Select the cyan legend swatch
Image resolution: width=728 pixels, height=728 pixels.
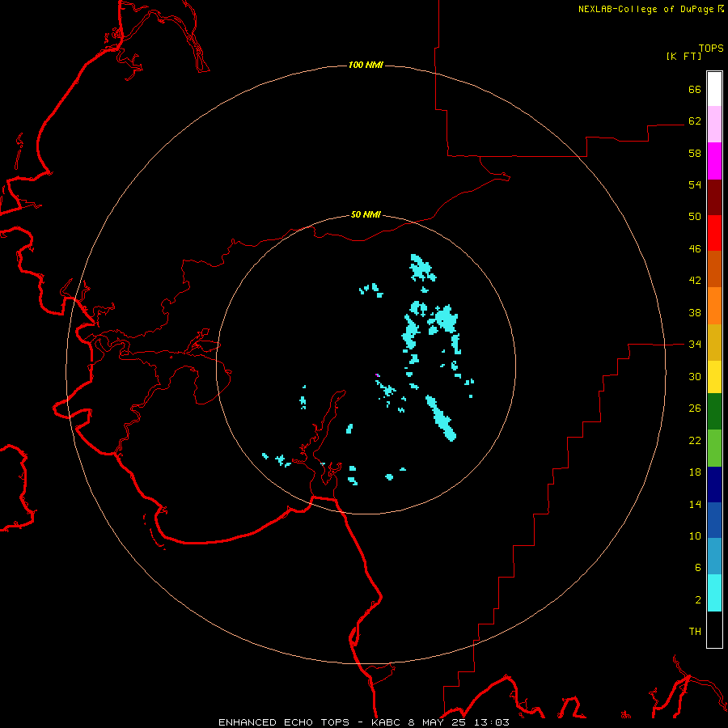tap(714, 593)
